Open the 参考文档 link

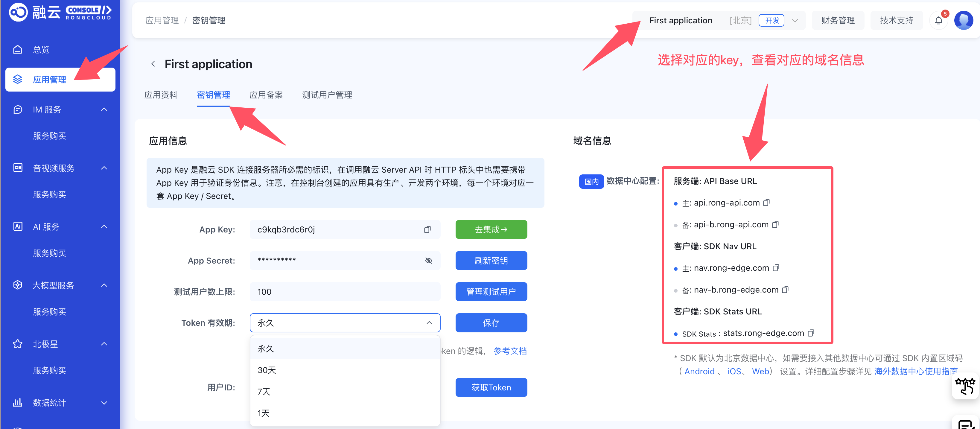pos(510,351)
